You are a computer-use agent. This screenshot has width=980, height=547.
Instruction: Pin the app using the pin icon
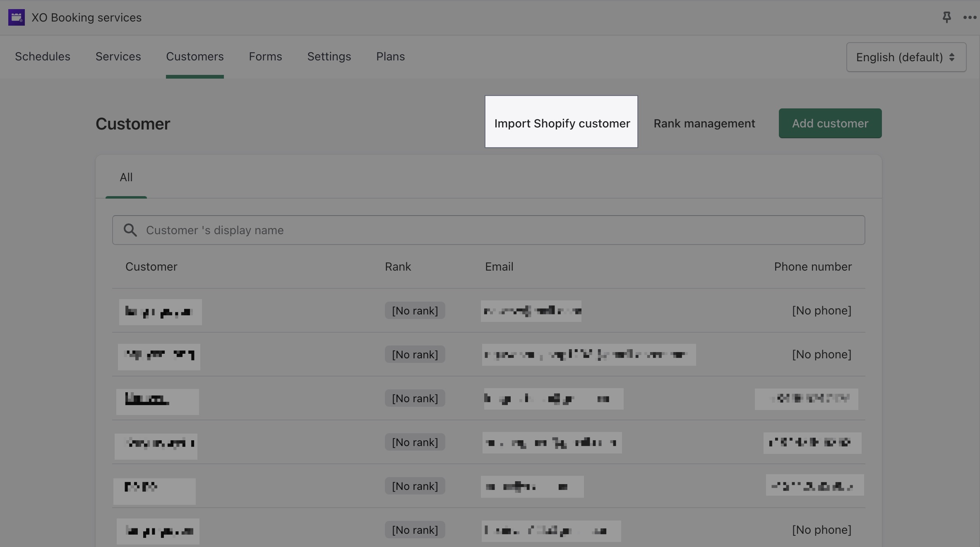(947, 17)
